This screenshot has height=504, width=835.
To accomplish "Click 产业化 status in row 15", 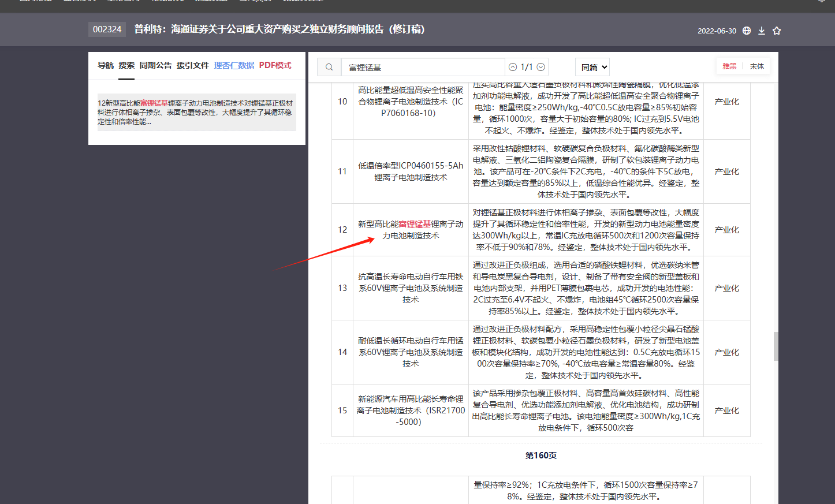I will coord(726,410).
